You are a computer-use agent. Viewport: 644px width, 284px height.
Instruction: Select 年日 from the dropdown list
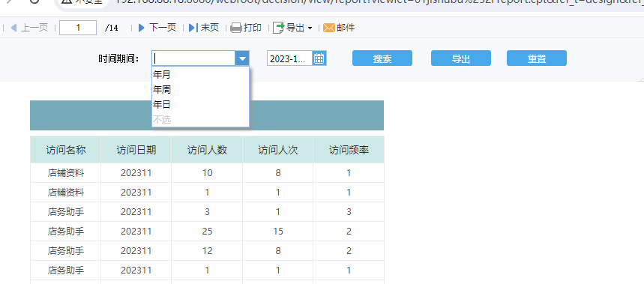coord(200,105)
